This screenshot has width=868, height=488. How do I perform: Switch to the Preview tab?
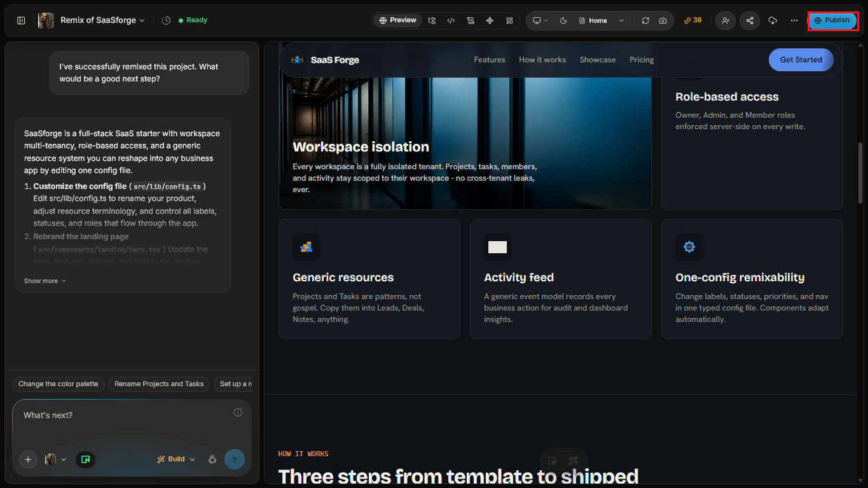(397, 20)
